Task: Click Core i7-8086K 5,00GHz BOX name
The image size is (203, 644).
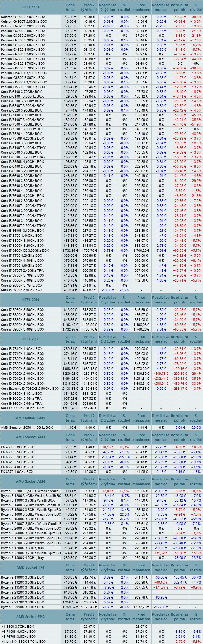Action: 22,280
